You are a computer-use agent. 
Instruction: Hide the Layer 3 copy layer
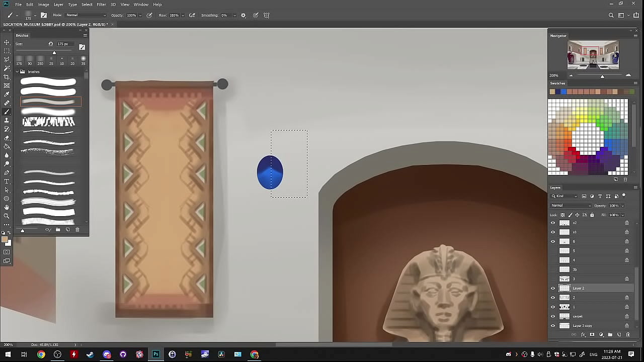[x=553, y=326]
